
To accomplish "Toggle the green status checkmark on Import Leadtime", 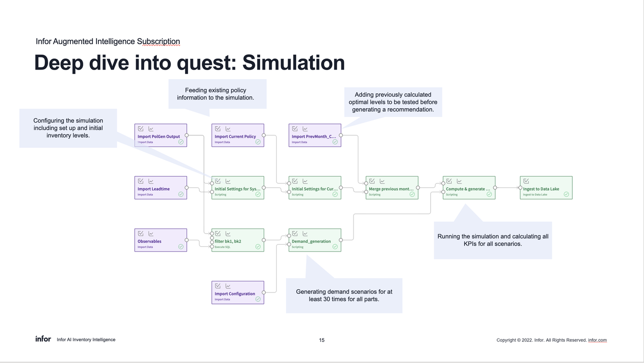I will pyautogui.click(x=181, y=194).
